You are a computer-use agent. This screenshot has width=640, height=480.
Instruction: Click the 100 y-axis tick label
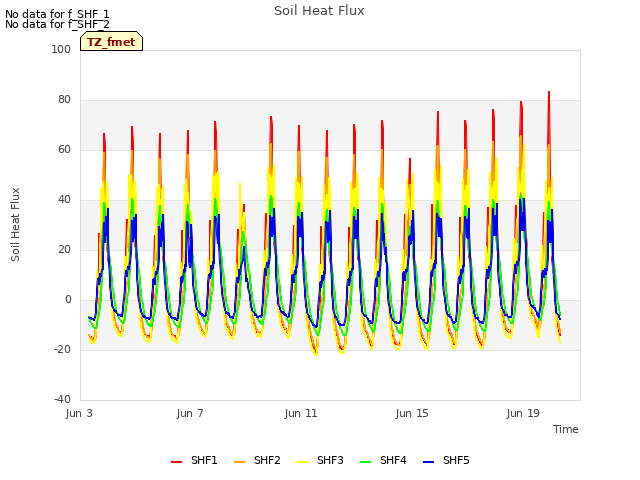tap(61, 49)
